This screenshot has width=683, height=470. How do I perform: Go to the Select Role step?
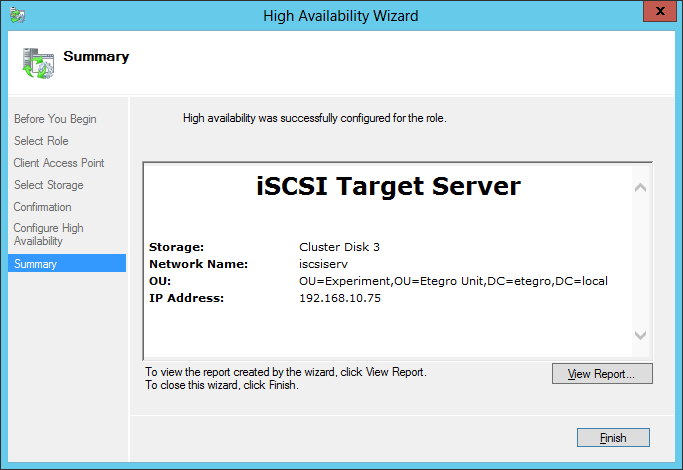click(41, 141)
